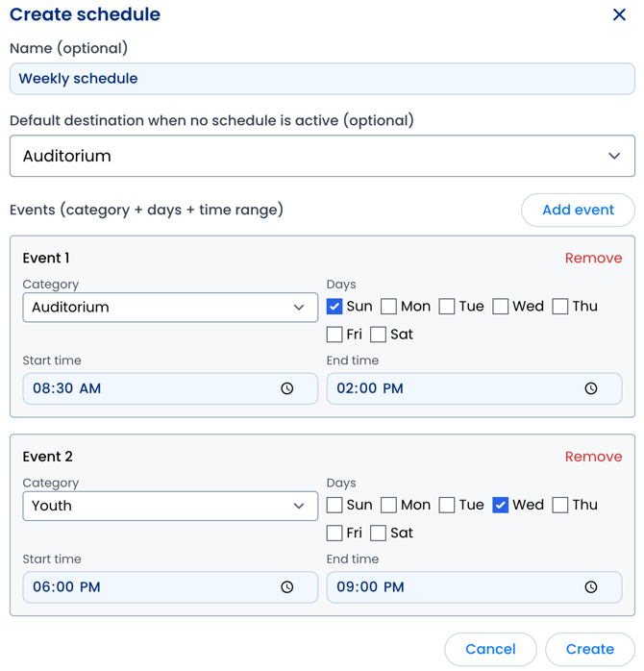Uncheck Sun for Event 1
644x671 pixels.
point(334,307)
